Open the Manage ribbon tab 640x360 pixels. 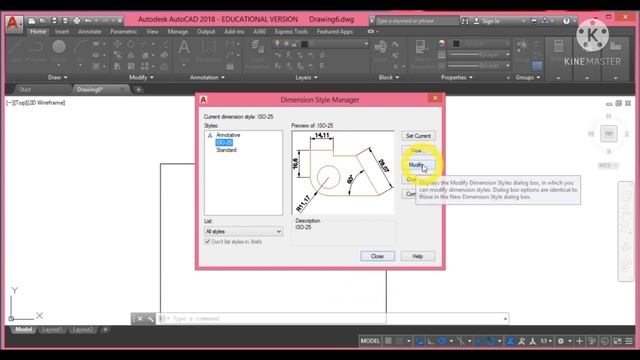[x=178, y=31]
